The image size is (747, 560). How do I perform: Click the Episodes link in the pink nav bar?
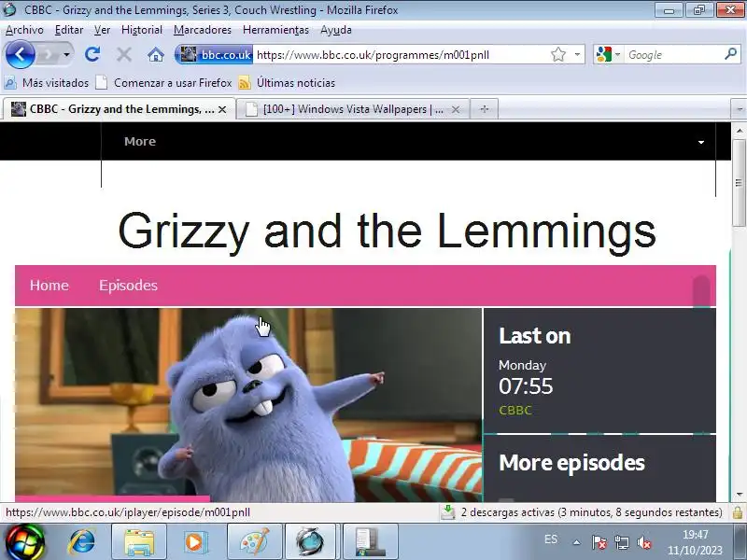coord(128,286)
